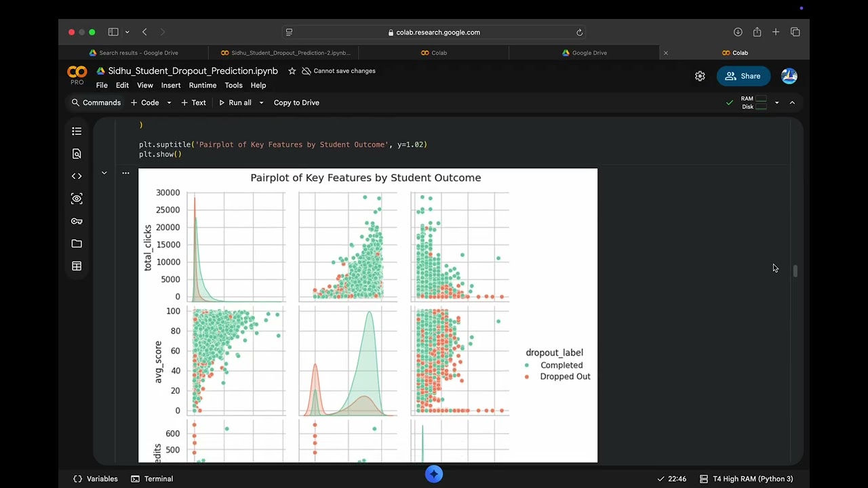This screenshot has height=488, width=868.
Task: Reload the page in Safari
Action: [x=579, y=32]
